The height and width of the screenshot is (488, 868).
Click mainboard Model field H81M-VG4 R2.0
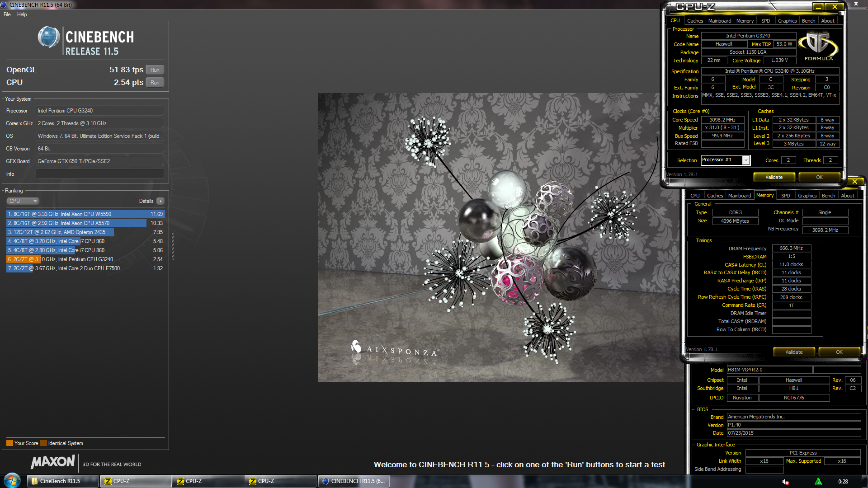(x=769, y=370)
